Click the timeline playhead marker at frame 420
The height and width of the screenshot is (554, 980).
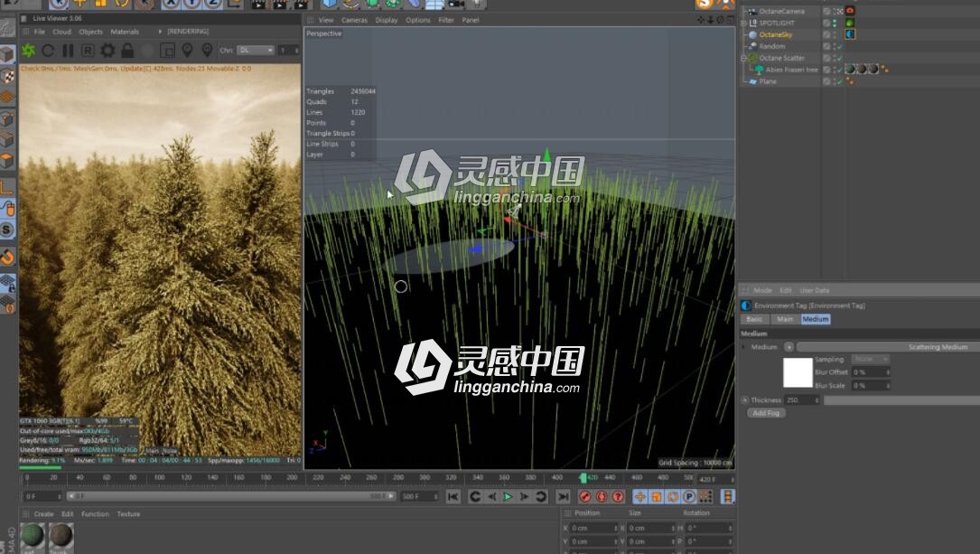(x=583, y=478)
